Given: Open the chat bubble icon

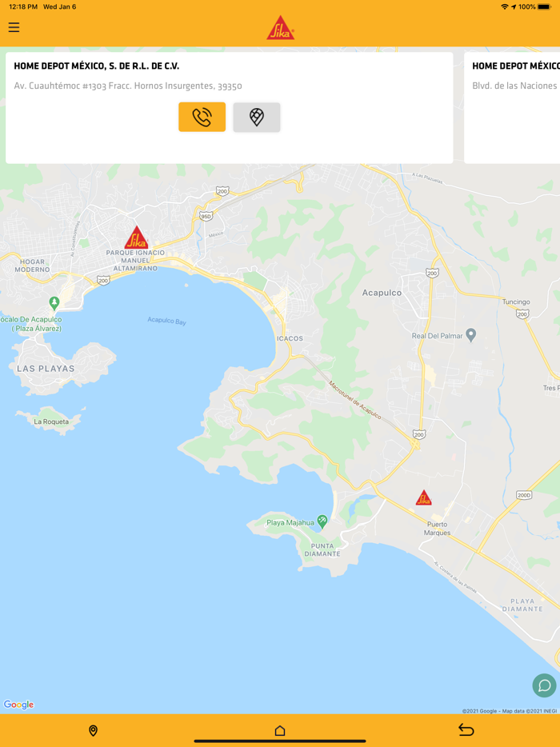Looking at the screenshot, I should coord(544,685).
